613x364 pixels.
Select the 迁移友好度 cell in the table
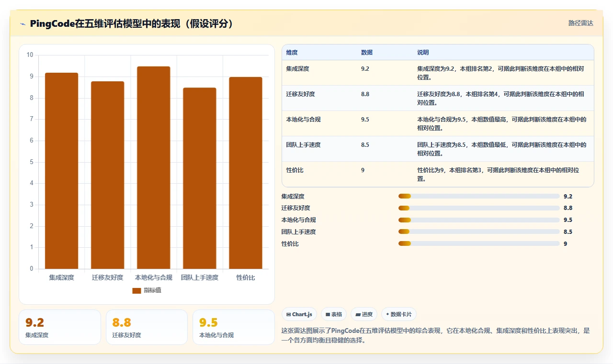300,94
